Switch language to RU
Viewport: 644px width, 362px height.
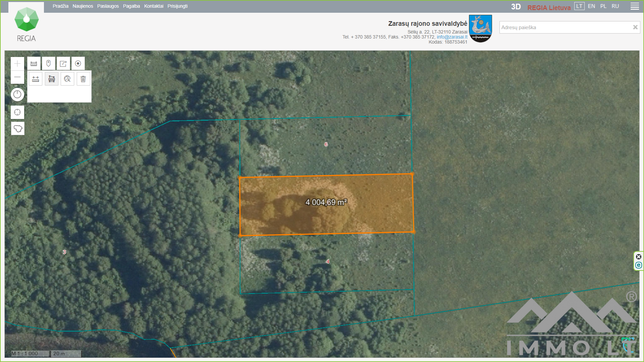(x=615, y=6)
